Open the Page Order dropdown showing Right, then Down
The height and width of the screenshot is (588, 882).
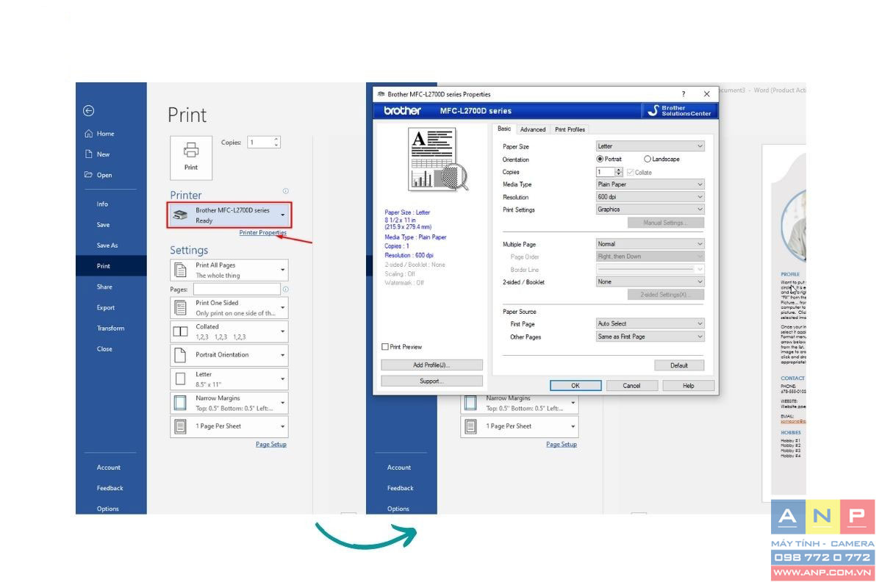click(x=650, y=257)
